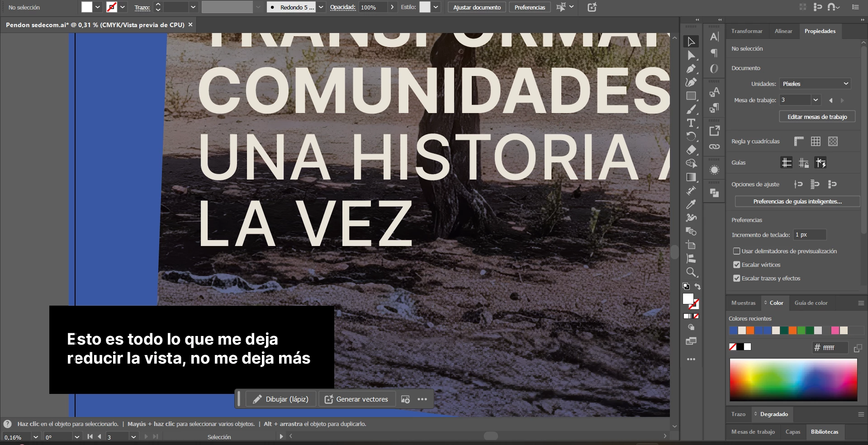
Task: Open the zoom level 0,16% dropdown
Action: click(35, 437)
